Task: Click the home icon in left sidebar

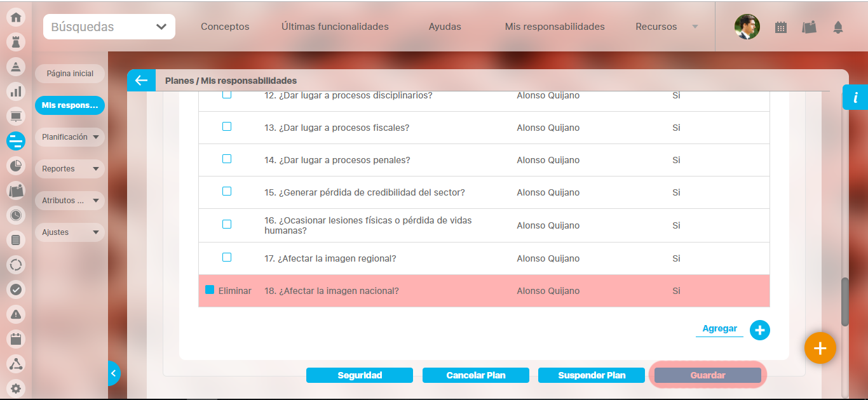Action: 16,17
